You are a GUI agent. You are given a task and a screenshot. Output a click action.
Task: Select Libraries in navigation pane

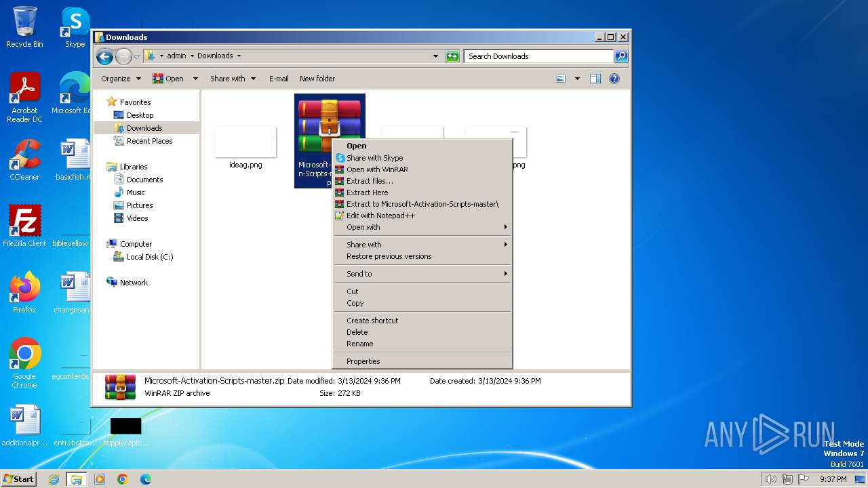pyautogui.click(x=134, y=167)
